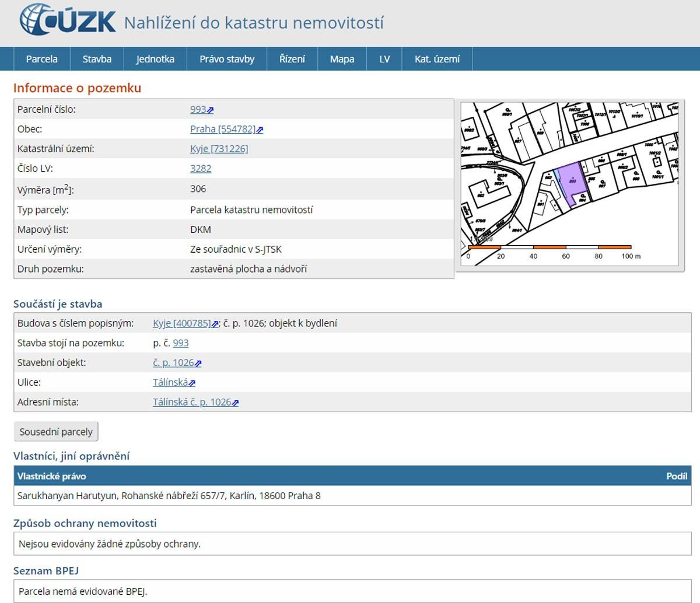Viewport: 700px width, 603px height.
Task: Click the Sousední parcely button
Action: click(56, 432)
